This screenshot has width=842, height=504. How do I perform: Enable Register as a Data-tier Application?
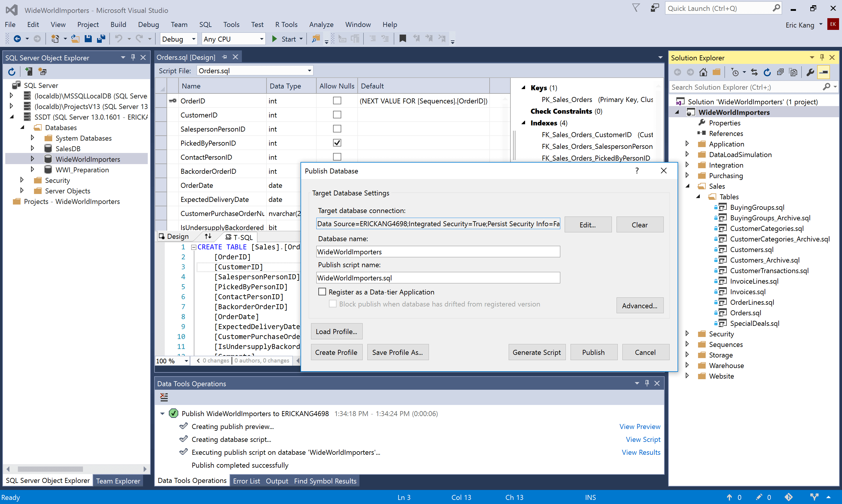click(x=322, y=292)
